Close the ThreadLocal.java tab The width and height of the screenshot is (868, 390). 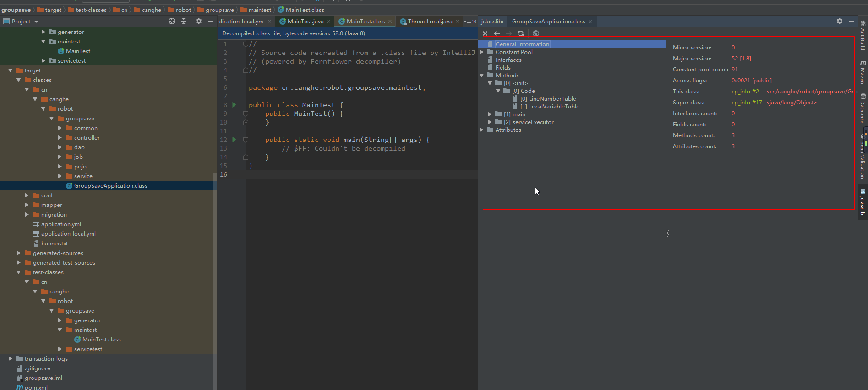(x=458, y=22)
